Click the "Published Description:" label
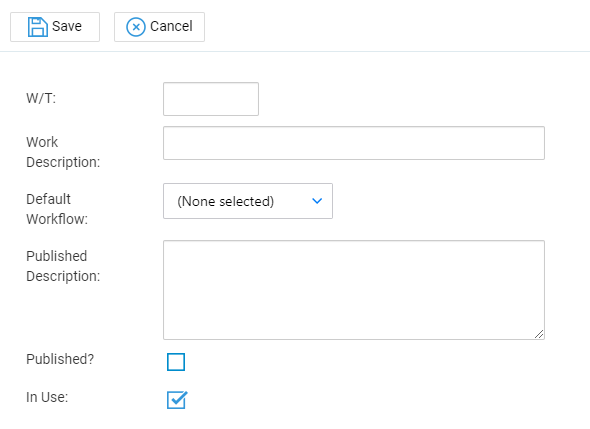 click(x=63, y=266)
